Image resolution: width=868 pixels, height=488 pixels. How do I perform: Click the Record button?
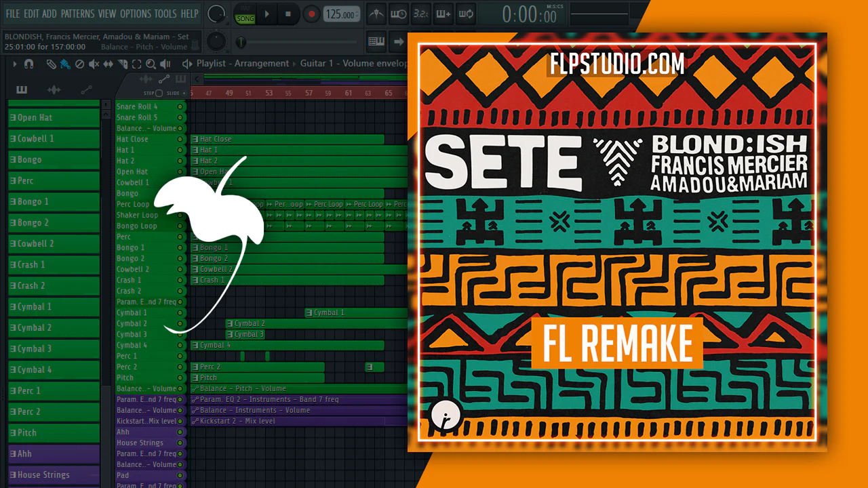tap(311, 14)
